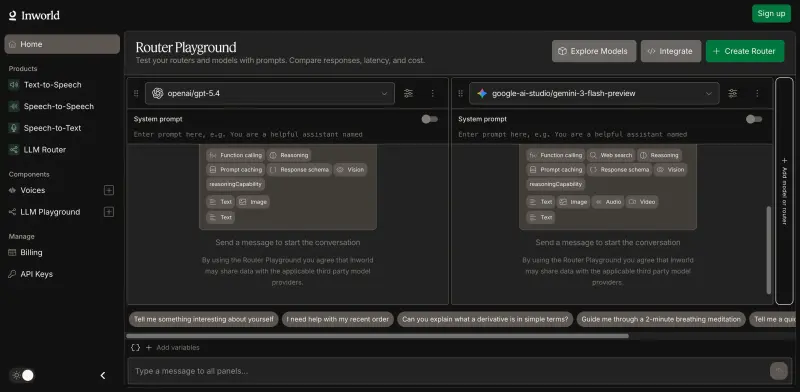Open the API Keys page
The width and height of the screenshot is (800, 392).
[36, 274]
